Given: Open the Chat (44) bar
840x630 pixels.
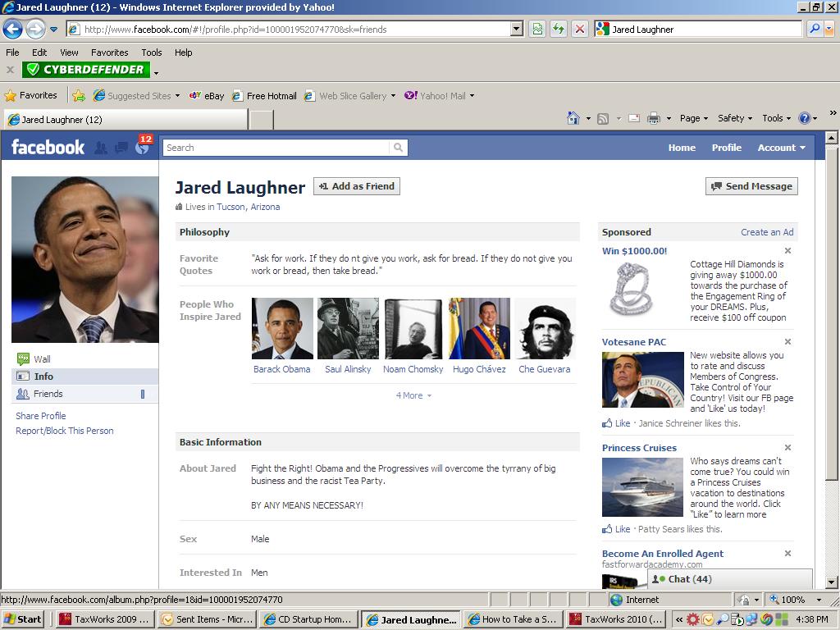Looking at the screenshot, I should pos(730,579).
